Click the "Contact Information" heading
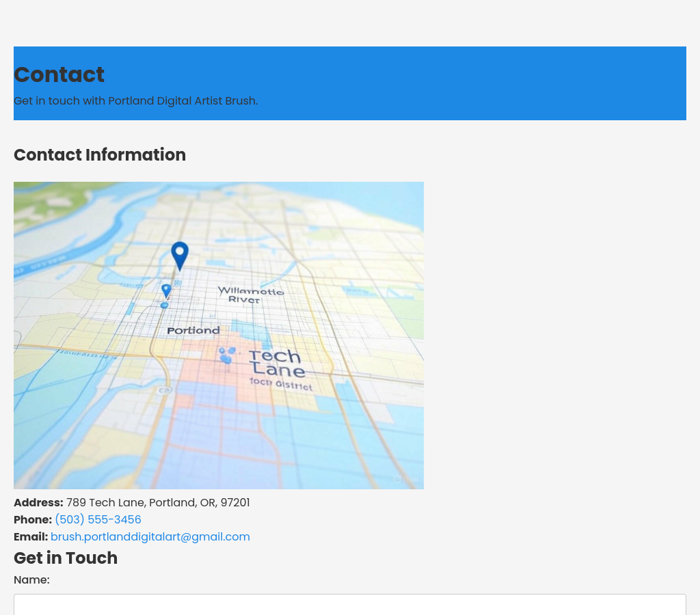This screenshot has width=700, height=615. click(x=100, y=154)
